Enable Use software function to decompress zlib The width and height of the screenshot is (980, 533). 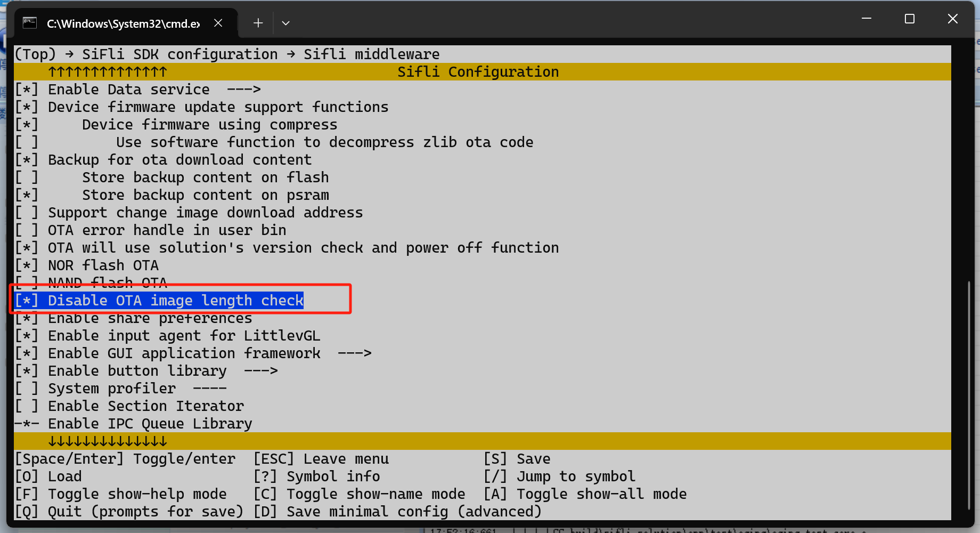27,142
